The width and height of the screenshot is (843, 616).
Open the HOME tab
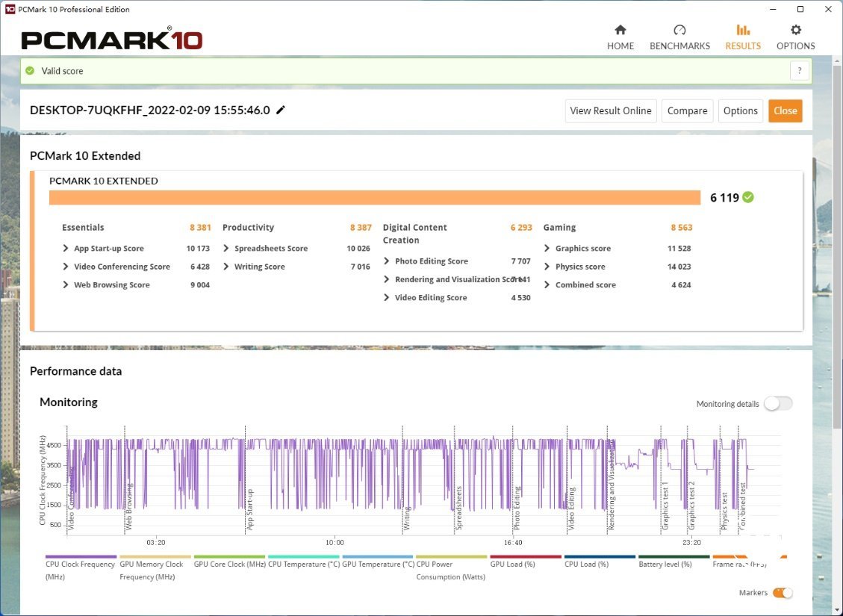click(620, 37)
